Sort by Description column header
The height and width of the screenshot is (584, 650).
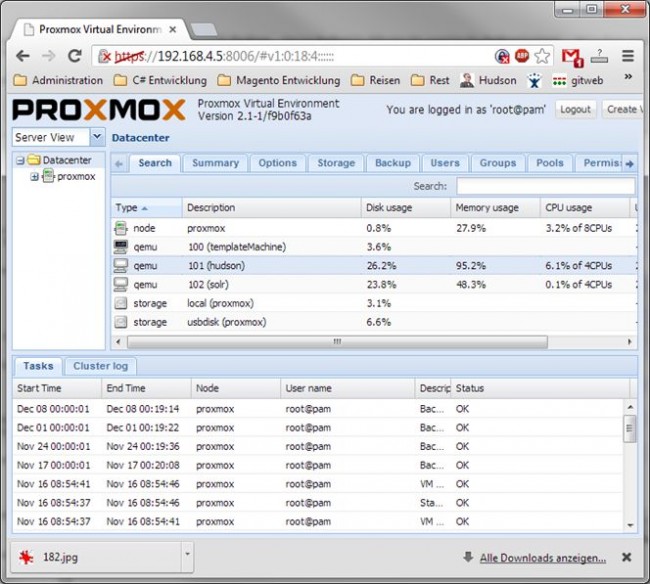272,208
